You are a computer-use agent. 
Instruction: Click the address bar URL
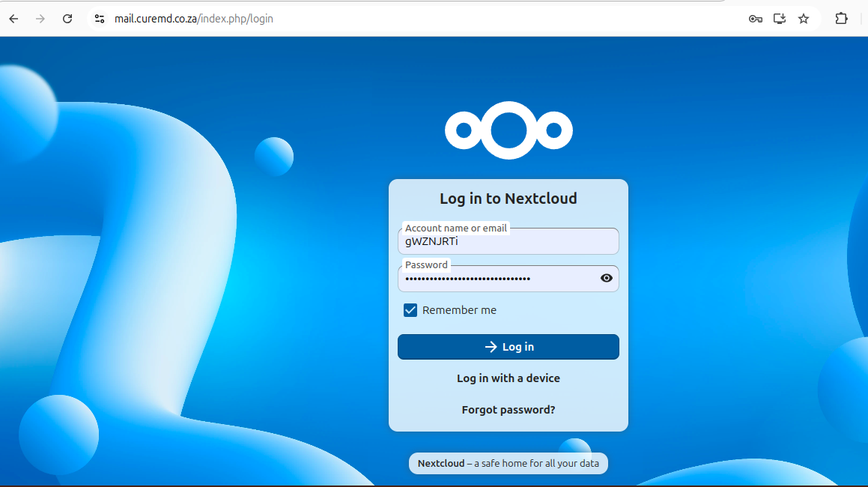[194, 19]
